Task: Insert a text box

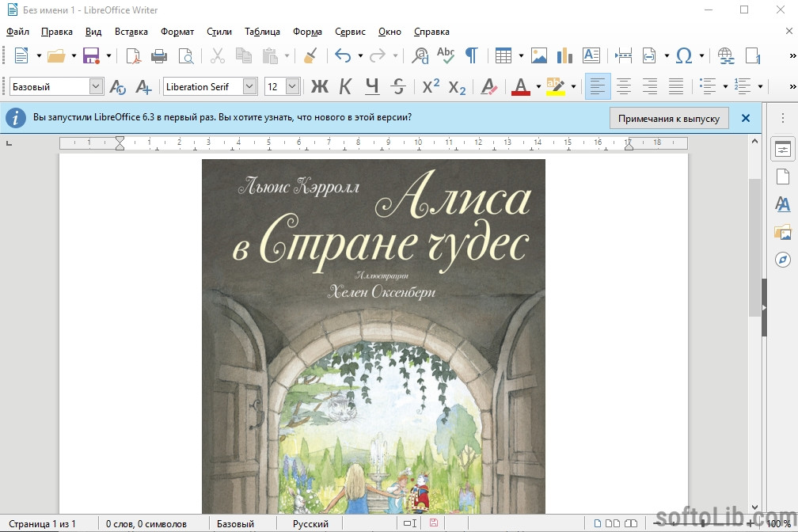Action: [x=591, y=55]
